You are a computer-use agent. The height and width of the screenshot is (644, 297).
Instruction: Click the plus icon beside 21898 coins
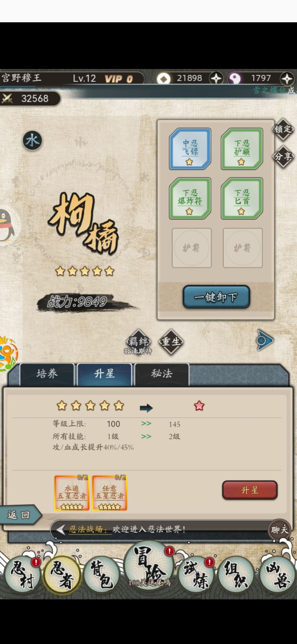point(216,78)
